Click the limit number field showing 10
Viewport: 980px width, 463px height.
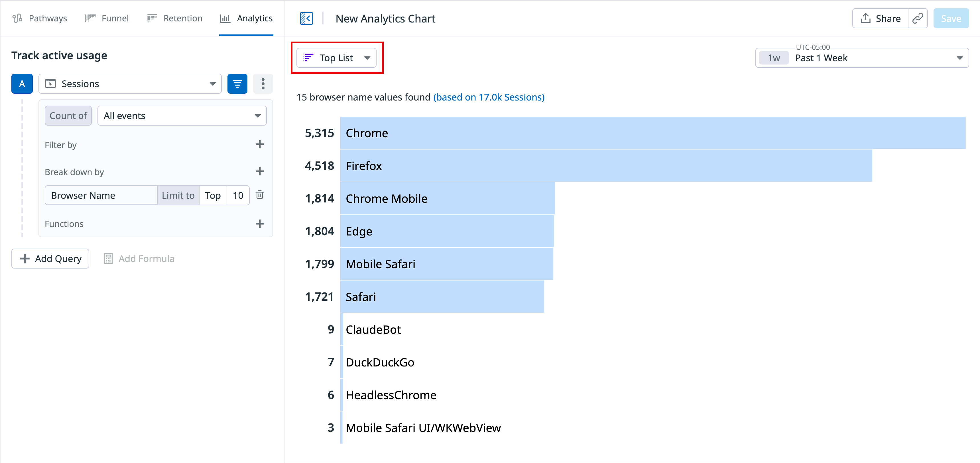click(238, 195)
